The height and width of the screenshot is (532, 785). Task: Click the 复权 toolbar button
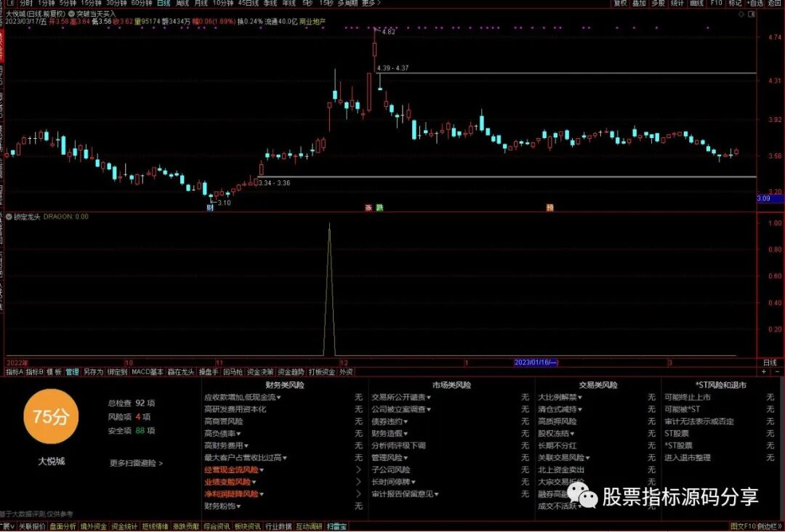coord(620,3)
